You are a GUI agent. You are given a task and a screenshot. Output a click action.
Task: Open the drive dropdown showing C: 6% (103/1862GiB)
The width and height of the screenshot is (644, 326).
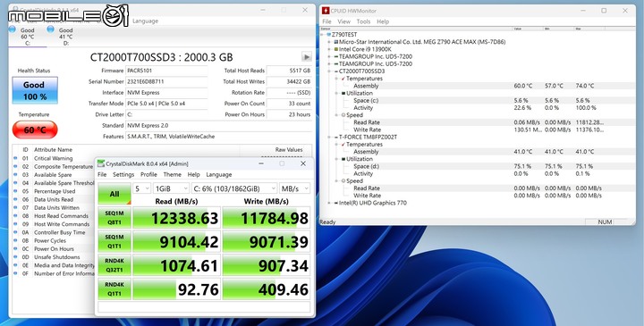tap(234, 188)
